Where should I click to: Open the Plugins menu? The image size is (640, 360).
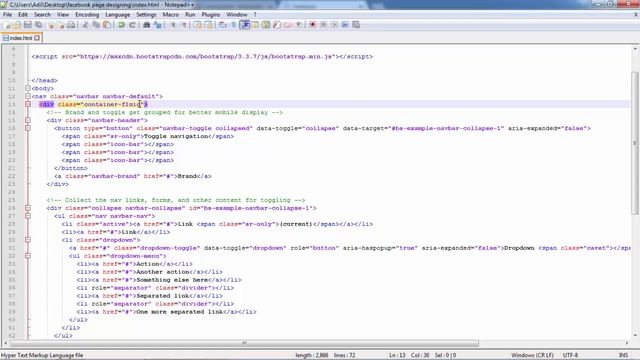click(x=211, y=15)
